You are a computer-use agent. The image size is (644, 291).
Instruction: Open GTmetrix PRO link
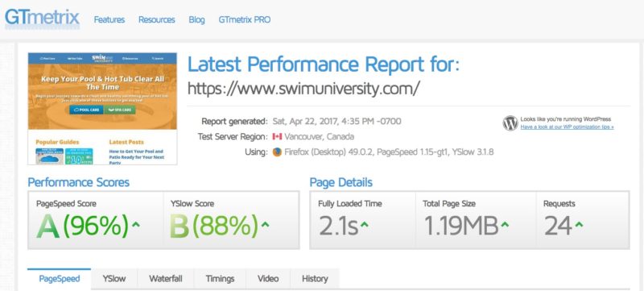245,19
